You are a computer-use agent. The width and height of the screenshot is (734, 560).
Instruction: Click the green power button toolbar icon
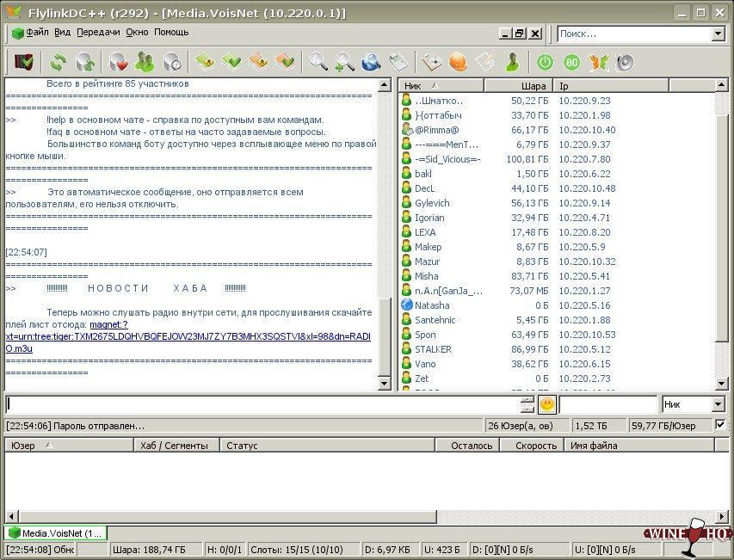pyautogui.click(x=545, y=62)
